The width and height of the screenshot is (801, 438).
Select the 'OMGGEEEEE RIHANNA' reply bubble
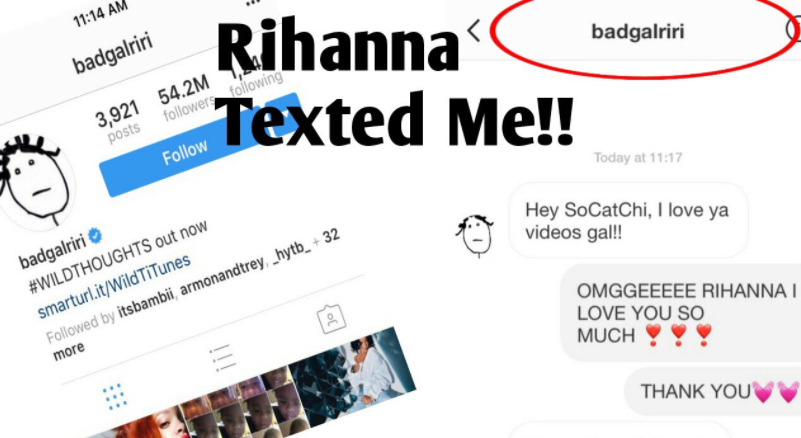681,313
